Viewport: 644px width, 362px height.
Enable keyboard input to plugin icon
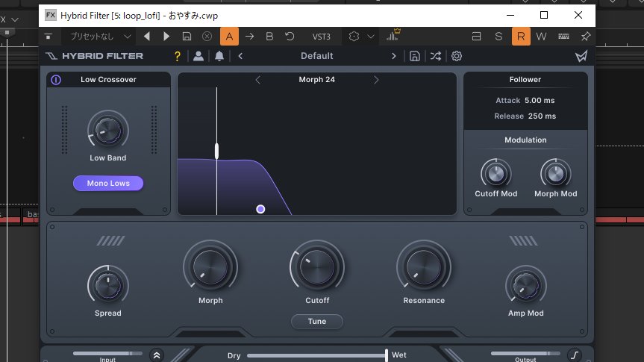[x=563, y=37]
